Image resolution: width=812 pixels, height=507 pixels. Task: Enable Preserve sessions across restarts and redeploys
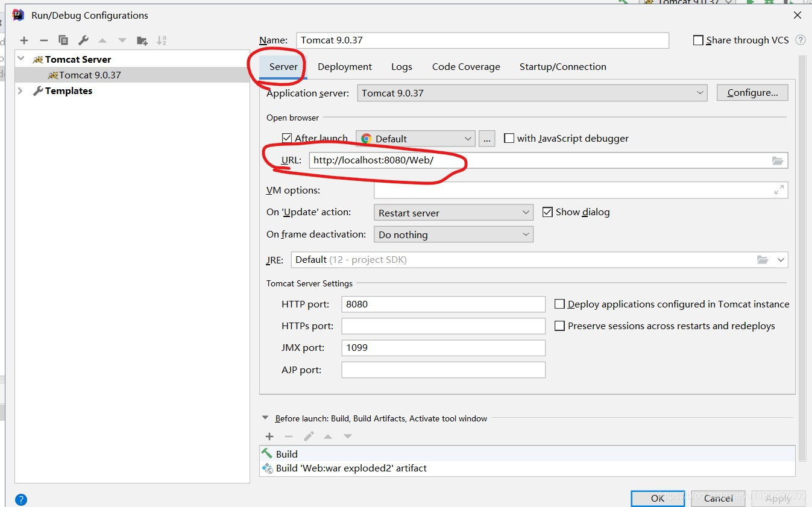559,326
